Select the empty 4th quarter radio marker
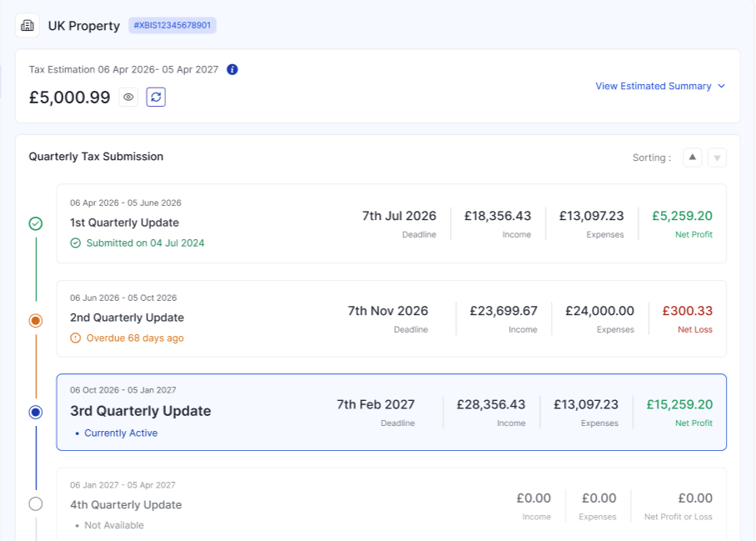The image size is (756, 541). point(36,503)
